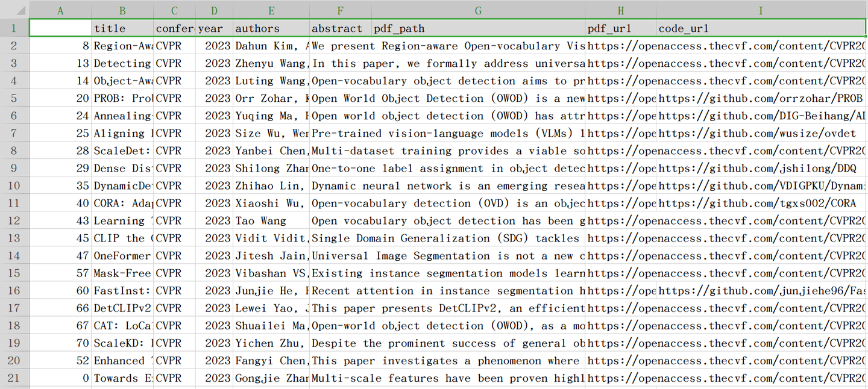Click the 'code_url' header cell
The width and height of the screenshot is (868, 389).
click(761, 28)
